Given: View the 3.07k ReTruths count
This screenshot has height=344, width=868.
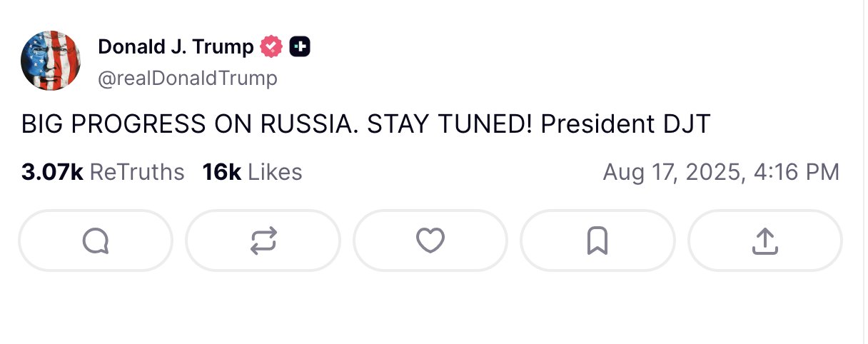Looking at the screenshot, I should click(x=52, y=172).
